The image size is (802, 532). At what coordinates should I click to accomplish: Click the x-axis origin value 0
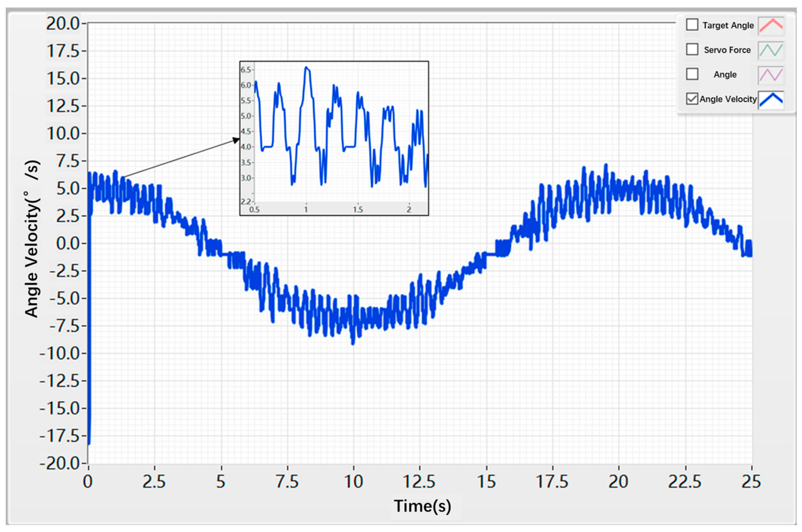pos(87,481)
